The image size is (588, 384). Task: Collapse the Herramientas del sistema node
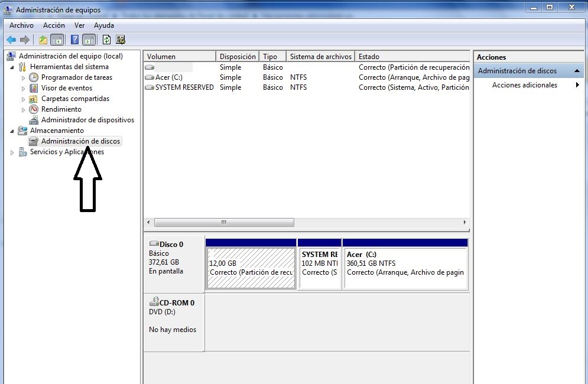[x=12, y=67]
